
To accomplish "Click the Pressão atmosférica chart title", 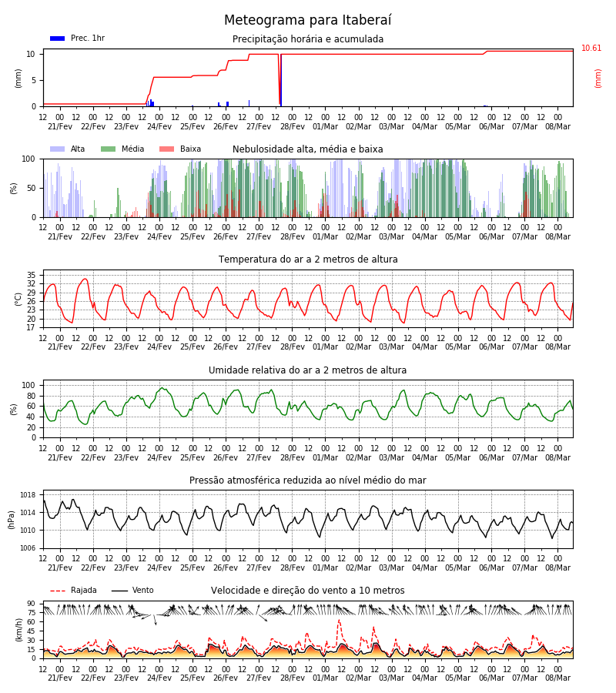I will tap(308, 480).
